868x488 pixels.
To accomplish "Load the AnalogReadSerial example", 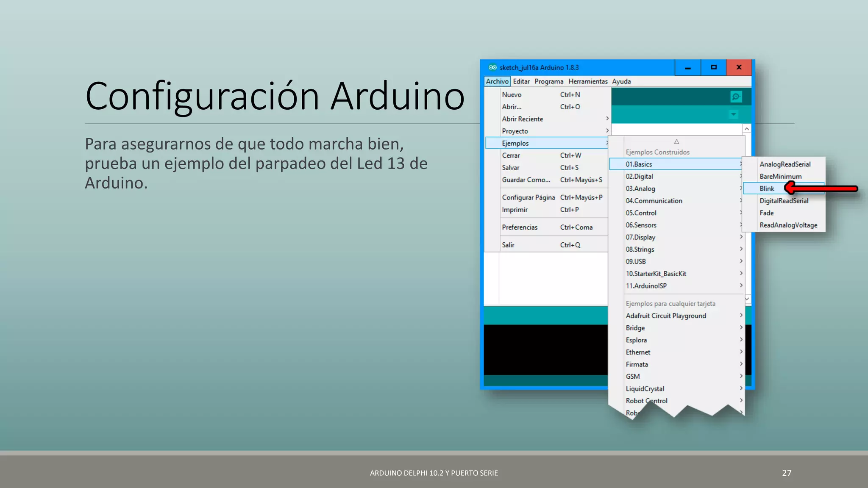I will point(785,164).
